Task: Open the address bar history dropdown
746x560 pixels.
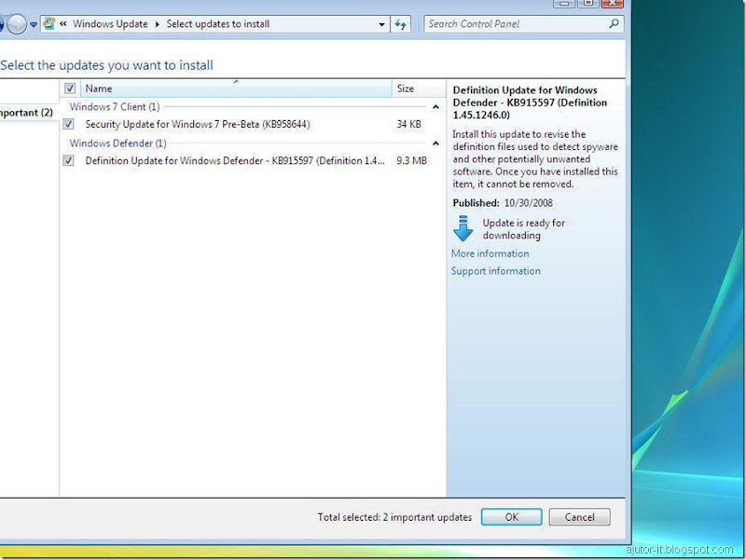Action: pos(381,24)
